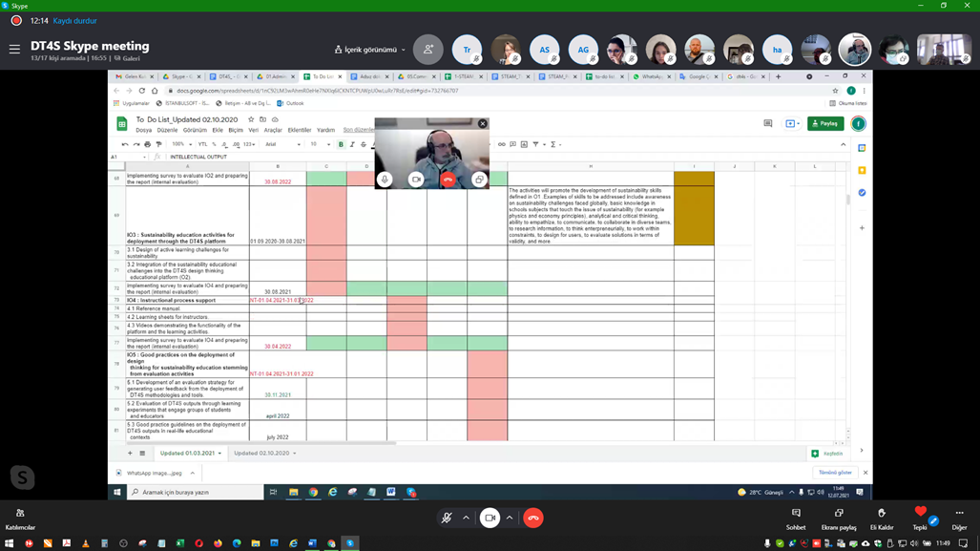980x551 pixels.
Task: Toggle the camera in the call bar
Action: point(490,518)
